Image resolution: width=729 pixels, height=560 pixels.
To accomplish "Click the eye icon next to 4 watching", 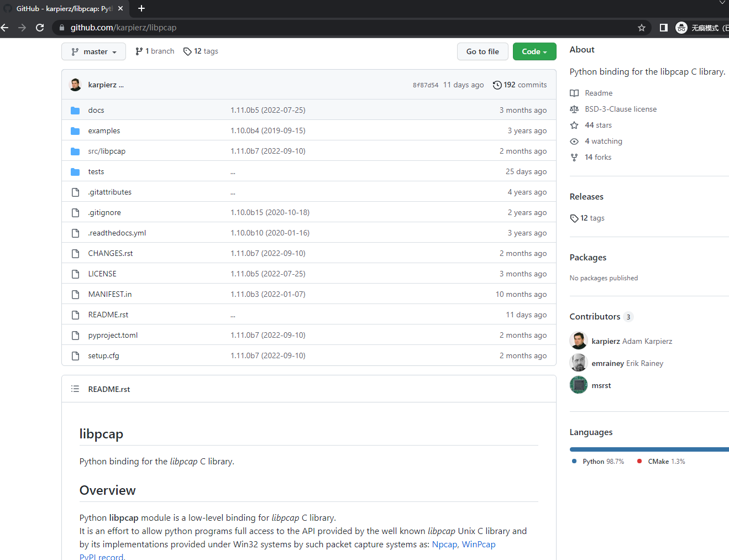I will 574,141.
